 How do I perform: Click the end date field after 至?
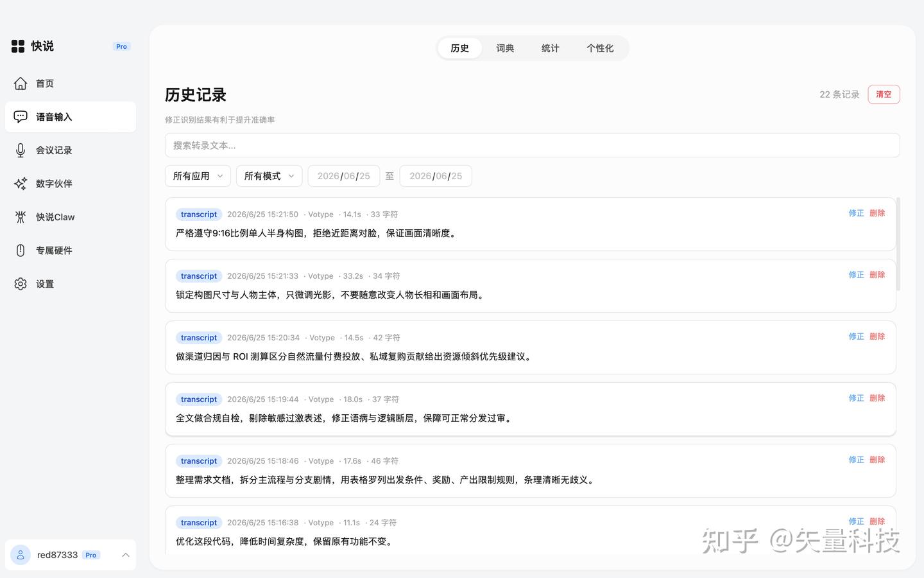click(436, 176)
